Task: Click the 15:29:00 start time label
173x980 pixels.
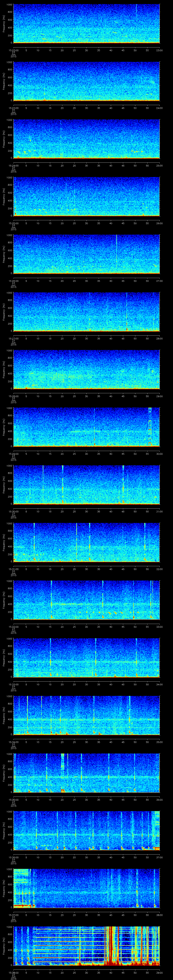Action: click(x=13, y=454)
